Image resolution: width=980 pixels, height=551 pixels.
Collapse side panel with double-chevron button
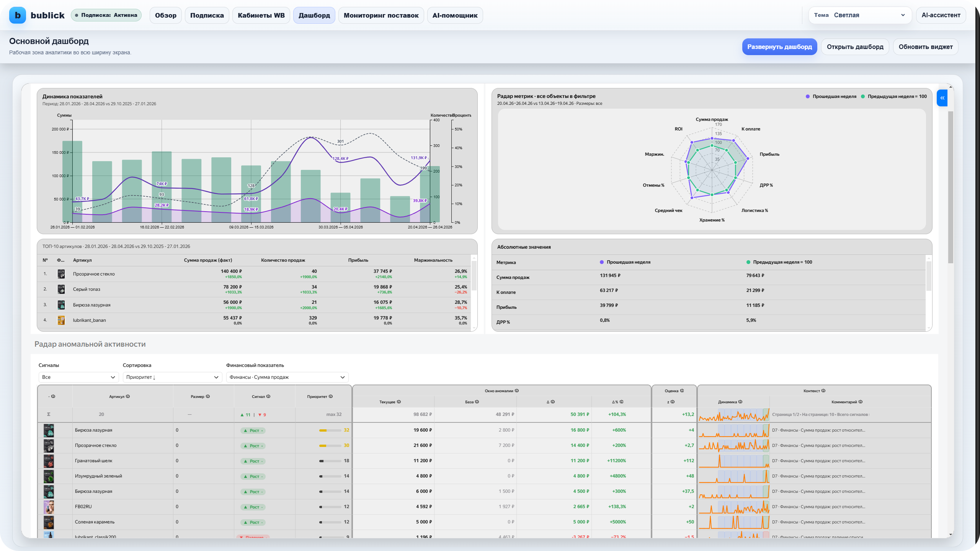pos(942,98)
